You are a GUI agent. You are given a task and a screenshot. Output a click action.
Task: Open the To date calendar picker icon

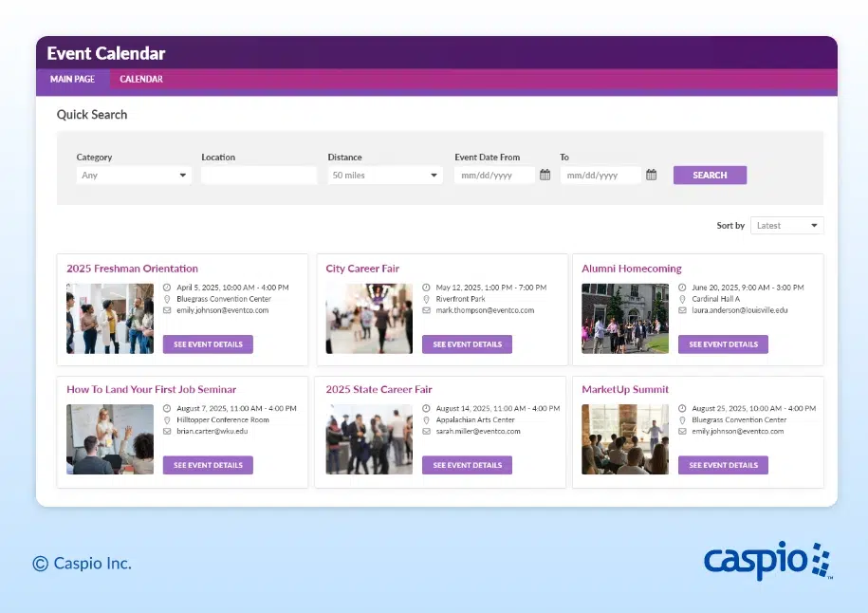tap(651, 175)
